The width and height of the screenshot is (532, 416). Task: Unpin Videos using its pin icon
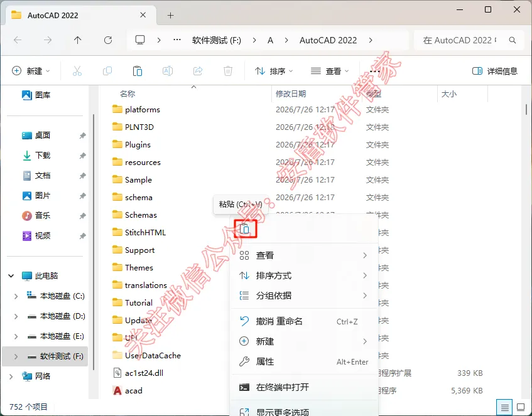point(82,236)
